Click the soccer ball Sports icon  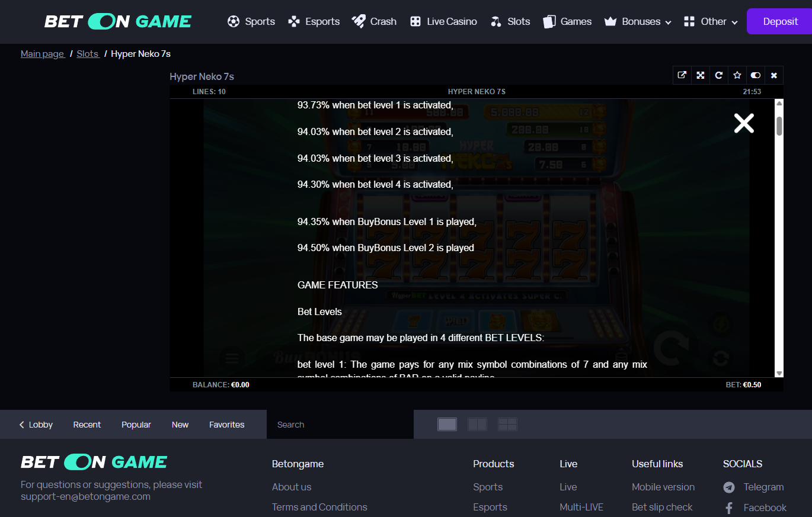[x=234, y=21]
